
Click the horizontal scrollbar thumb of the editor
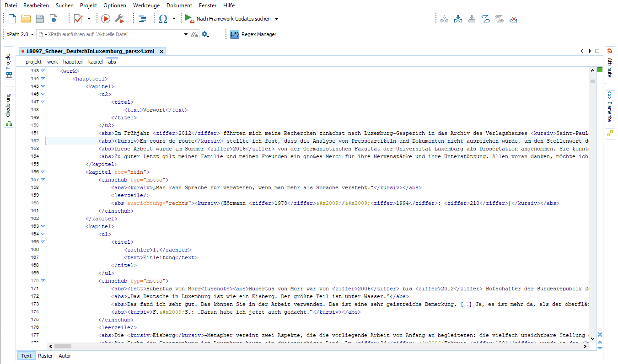tap(63, 346)
